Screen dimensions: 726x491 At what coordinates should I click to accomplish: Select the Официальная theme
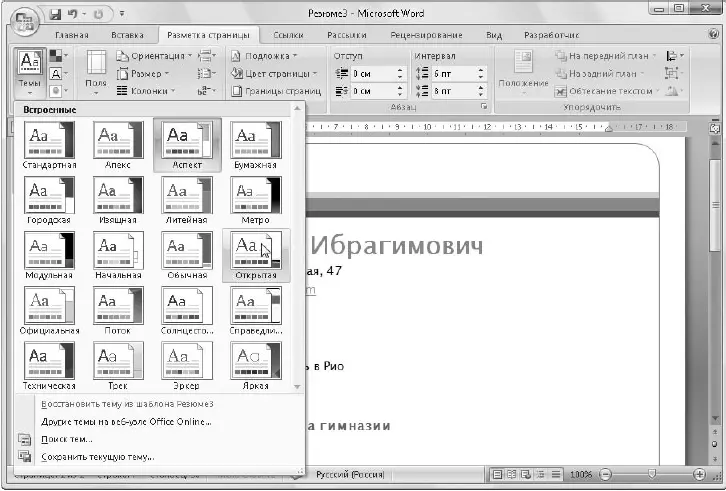(49, 310)
